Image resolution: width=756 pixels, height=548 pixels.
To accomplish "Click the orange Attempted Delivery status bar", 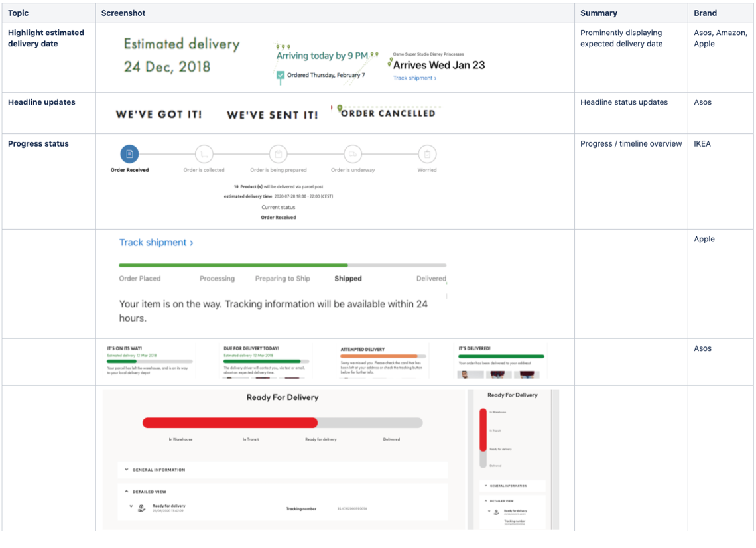I will coord(378,356).
